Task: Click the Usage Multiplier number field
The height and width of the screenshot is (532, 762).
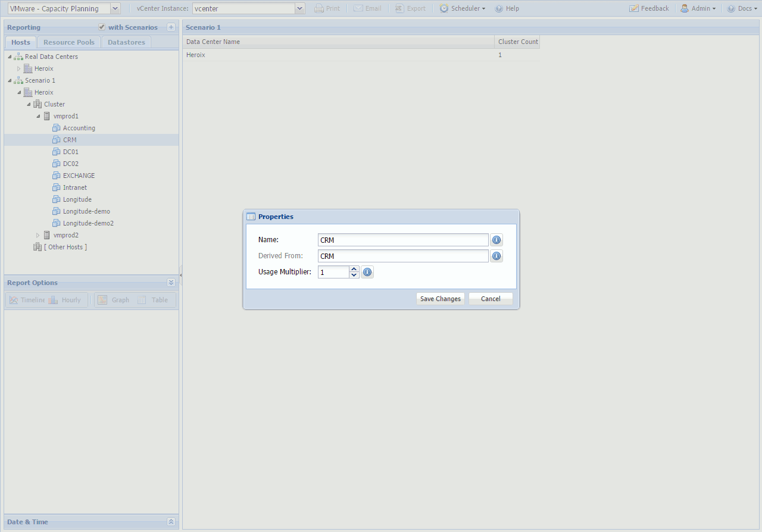Action: point(333,272)
